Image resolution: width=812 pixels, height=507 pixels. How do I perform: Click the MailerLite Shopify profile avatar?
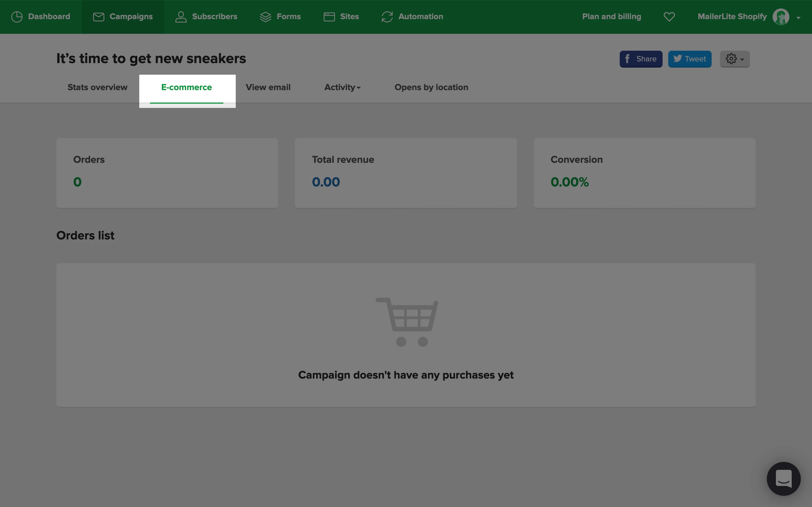tap(781, 17)
